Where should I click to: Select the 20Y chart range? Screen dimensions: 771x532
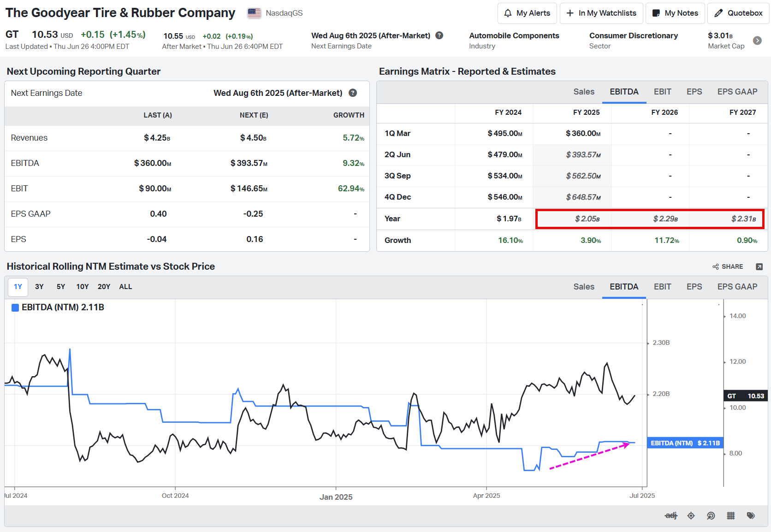104,287
